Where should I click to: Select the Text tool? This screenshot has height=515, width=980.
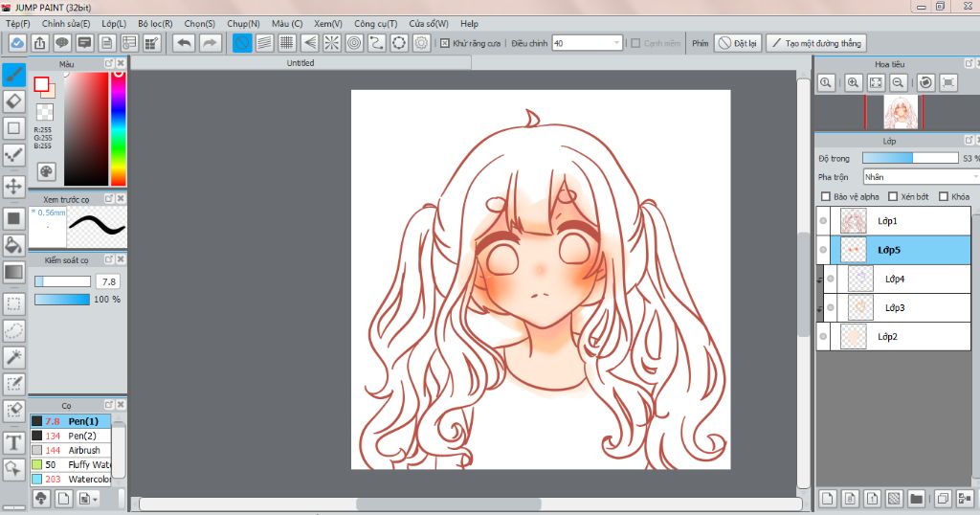coord(13,443)
